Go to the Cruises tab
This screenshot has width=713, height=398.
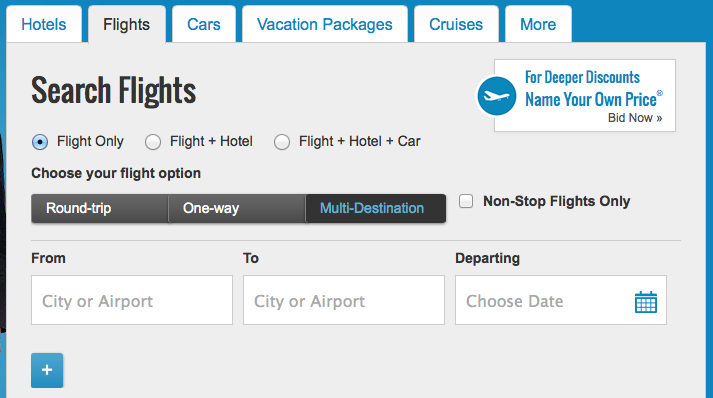(x=456, y=24)
